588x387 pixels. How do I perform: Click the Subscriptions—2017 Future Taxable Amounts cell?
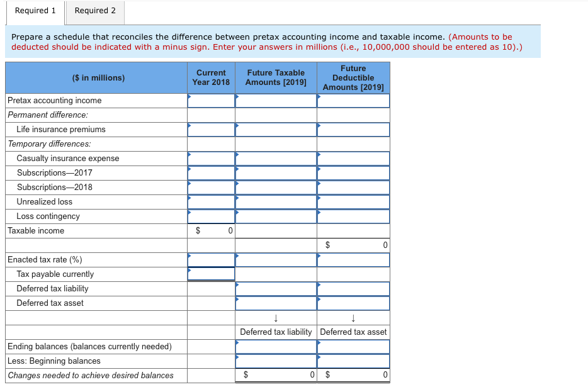(275, 172)
